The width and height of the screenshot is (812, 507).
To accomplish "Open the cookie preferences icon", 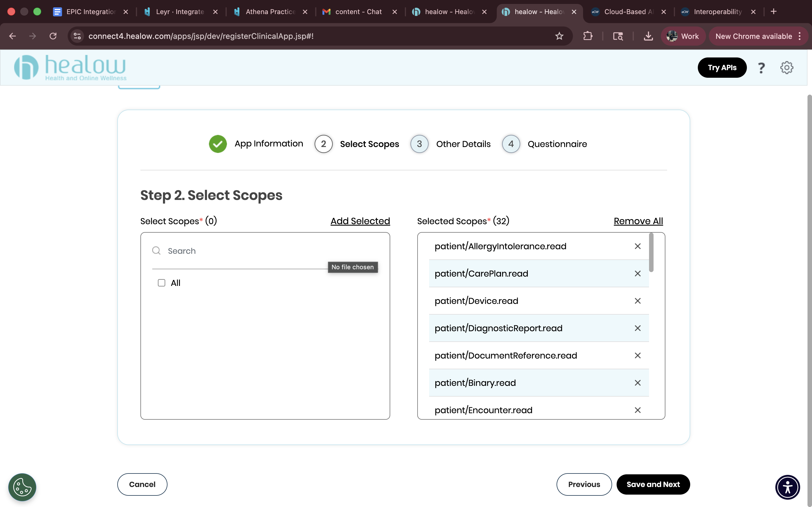I will [x=22, y=487].
